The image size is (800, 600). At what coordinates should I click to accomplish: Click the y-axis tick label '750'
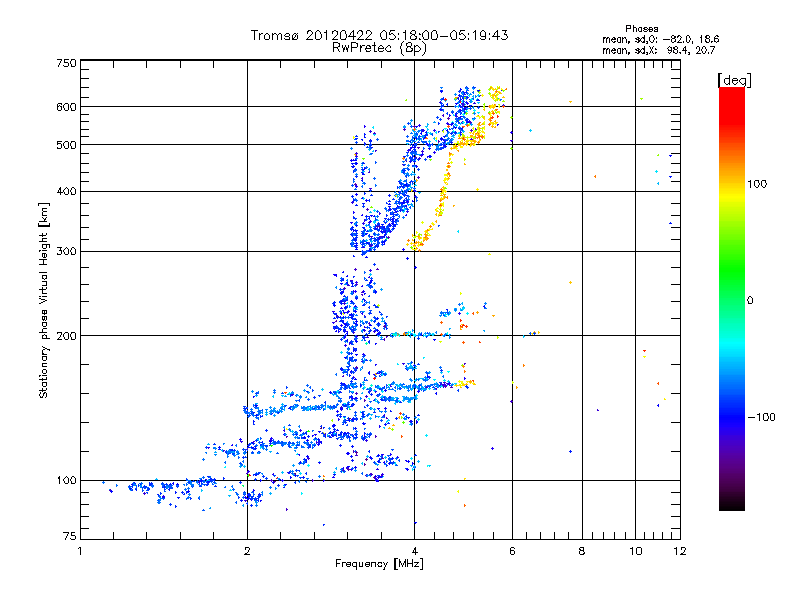66,63
